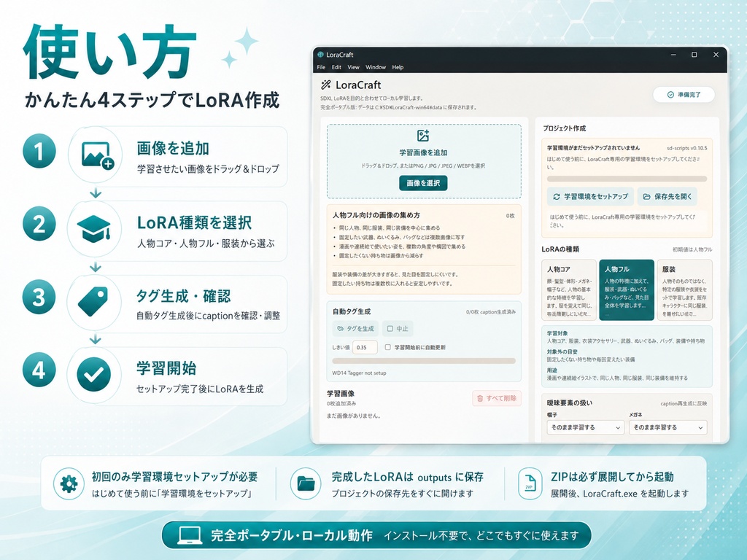The image size is (747, 560).
Task: Click 学習環境をセットアップ button
Action: click(x=590, y=196)
